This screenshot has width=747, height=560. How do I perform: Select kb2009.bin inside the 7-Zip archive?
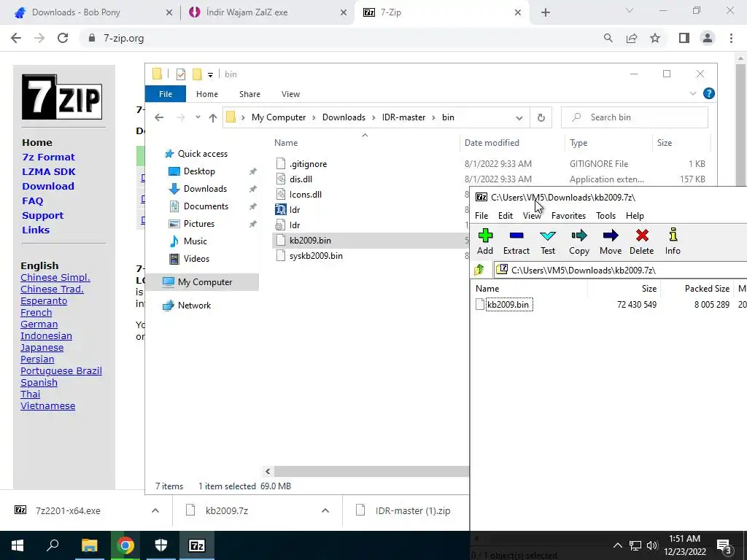click(x=508, y=305)
